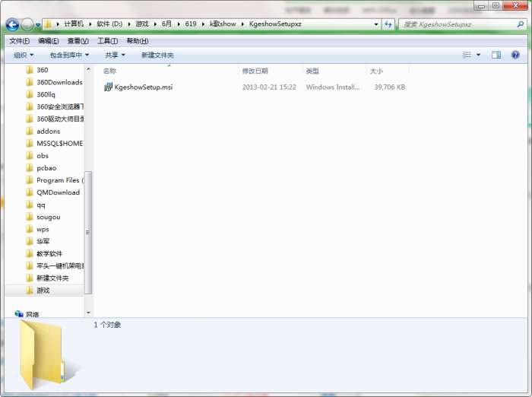This screenshot has width=532, height=397.
Task: Select the 新建文件夹 folder in the tree
Action: click(52, 278)
